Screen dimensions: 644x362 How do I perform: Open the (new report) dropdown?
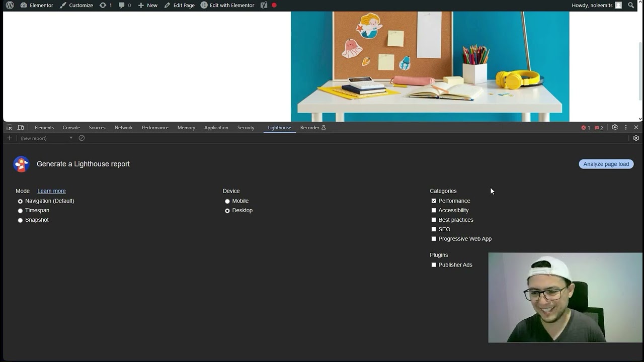coord(46,138)
